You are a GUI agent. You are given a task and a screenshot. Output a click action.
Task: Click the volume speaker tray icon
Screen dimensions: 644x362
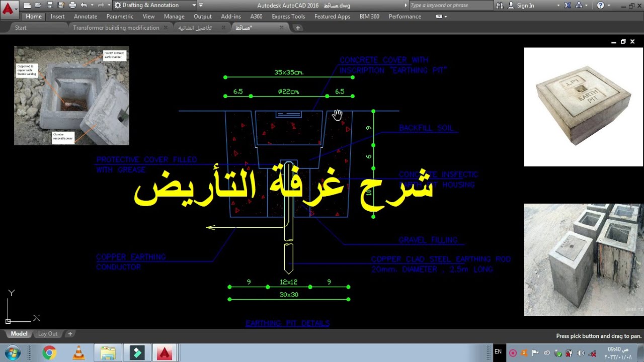pos(580,352)
